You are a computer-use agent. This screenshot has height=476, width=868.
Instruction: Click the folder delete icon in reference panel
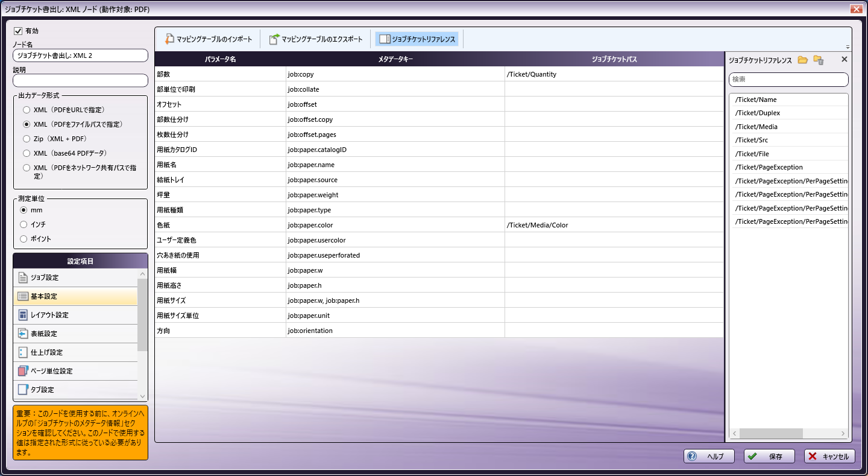click(x=818, y=60)
